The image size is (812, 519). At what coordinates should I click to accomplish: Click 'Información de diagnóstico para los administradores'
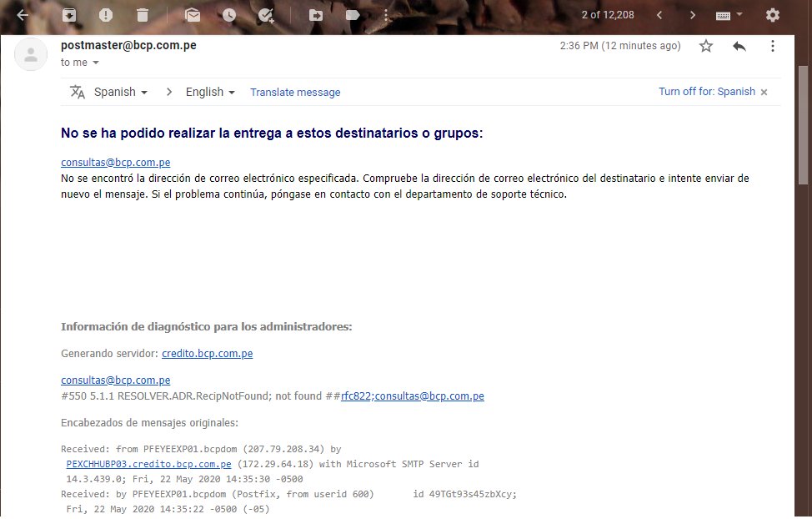tap(206, 326)
